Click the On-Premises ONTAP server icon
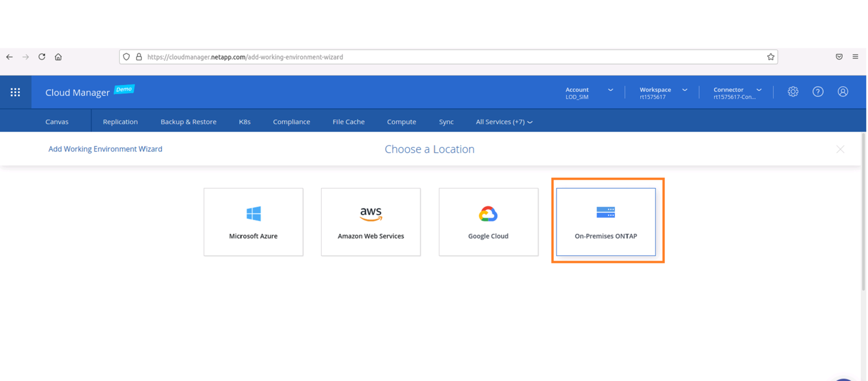Screen dimensions: 868x381 [606, 213]
